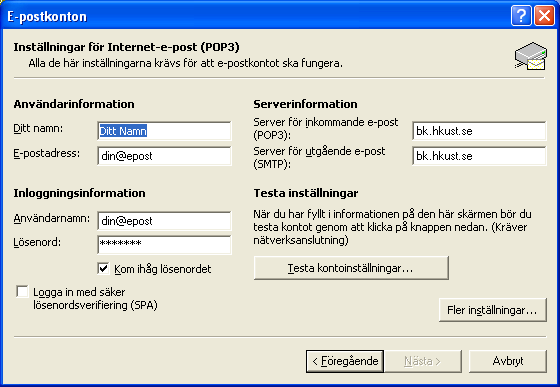This screenshot has width=560, height=387.
Task: Click the Ditt namn label
Action: point(38,129)
